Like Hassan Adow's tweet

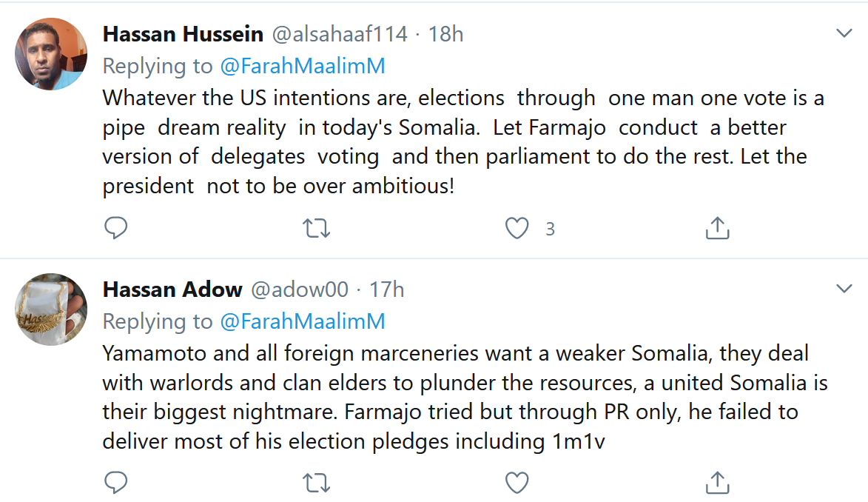(x=517, y=483)
